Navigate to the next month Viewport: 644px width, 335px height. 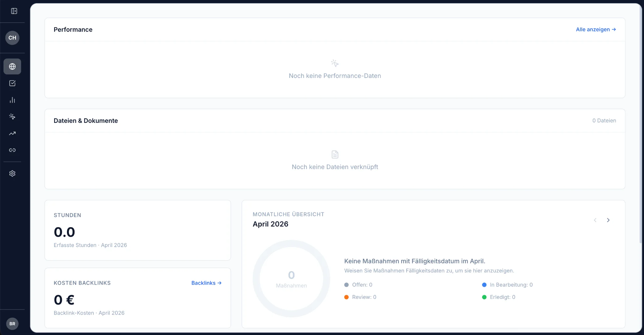click(608, 220)
